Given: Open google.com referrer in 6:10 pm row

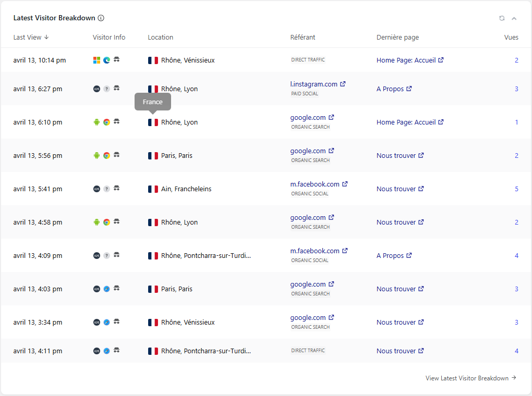Looking at the screenshot, I should [x=308, y=118].
